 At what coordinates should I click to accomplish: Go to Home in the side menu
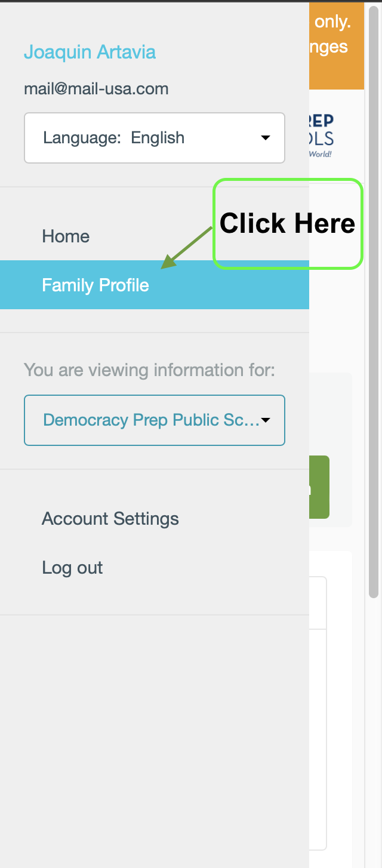point(66,236)
